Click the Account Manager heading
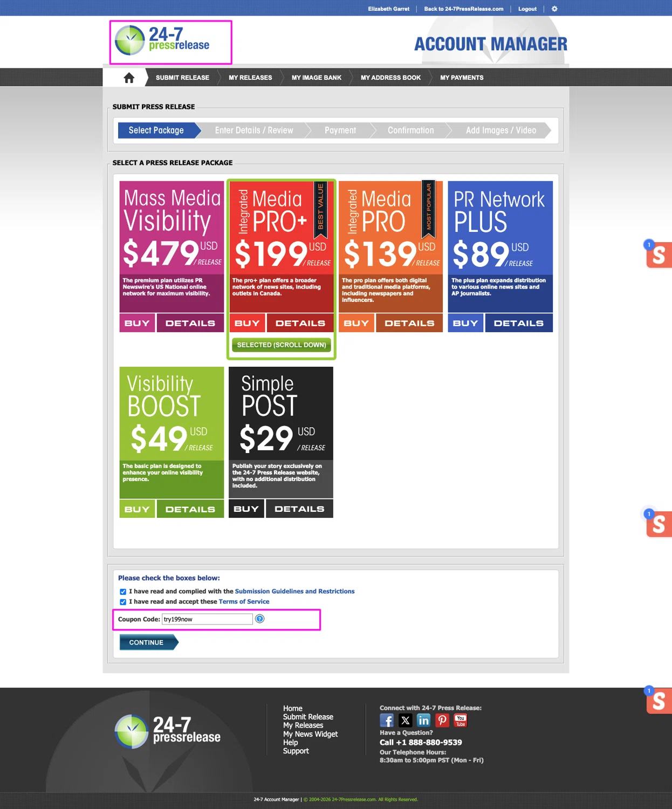Screen dimensions: 672x809 click(491, 44)
